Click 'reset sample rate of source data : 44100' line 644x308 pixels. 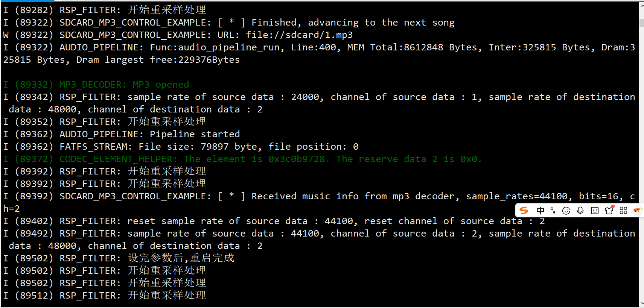click(x=274, y=221)
